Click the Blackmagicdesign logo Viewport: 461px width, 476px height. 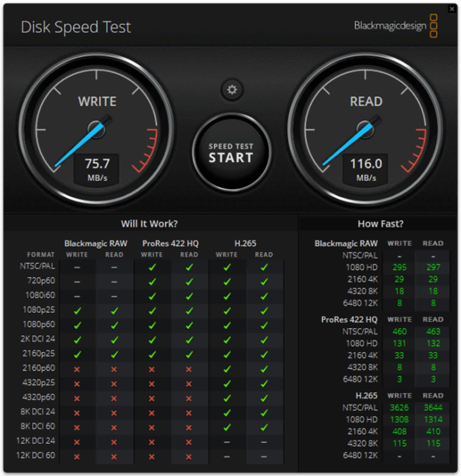(396, 26)
